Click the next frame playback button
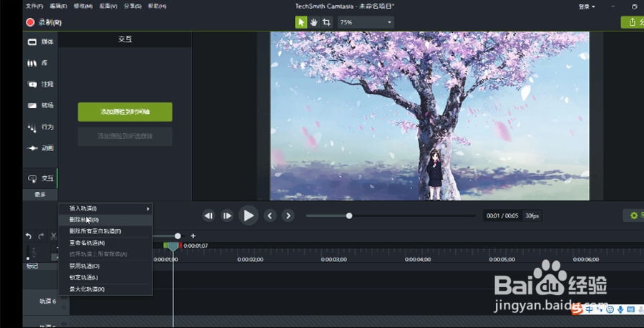The height and width of the screenshot is (328, 644). (227, 216)
